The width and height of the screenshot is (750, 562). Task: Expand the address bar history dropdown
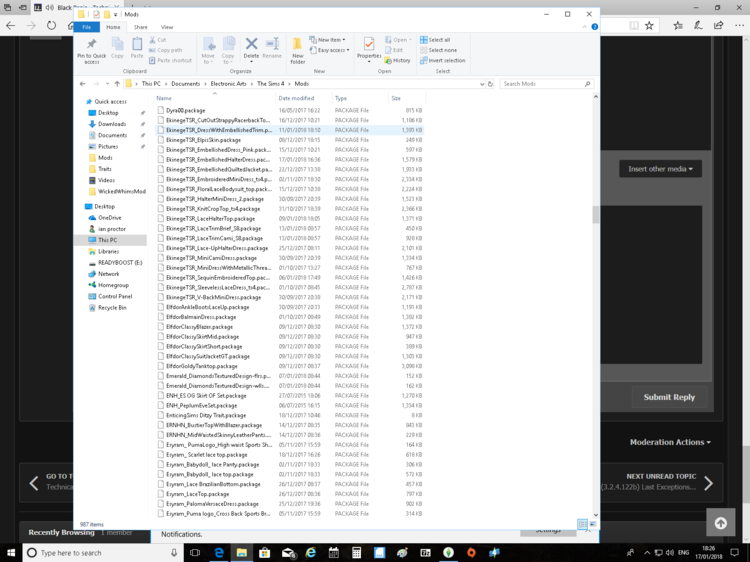[x=482, y=84]
